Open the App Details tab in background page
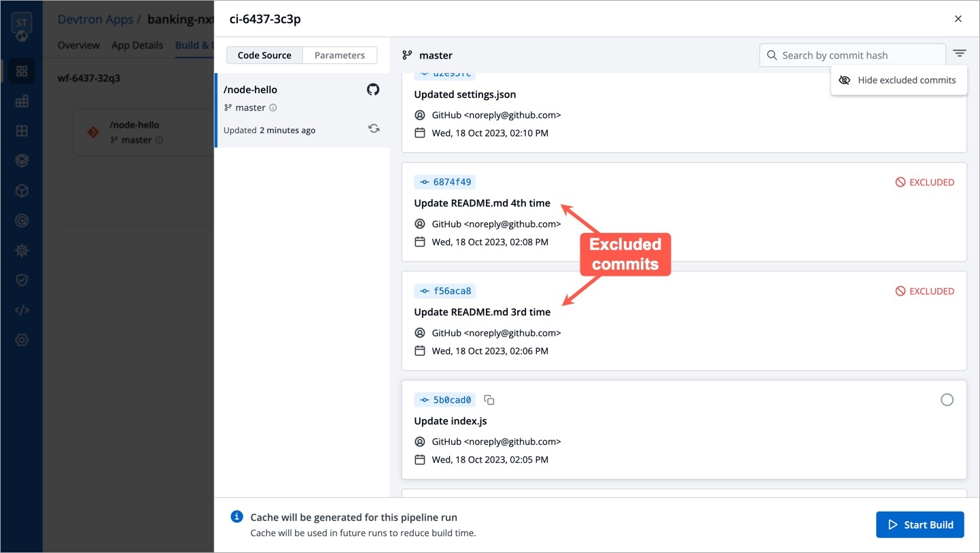 pyautogui.click(x=137, y=45)
